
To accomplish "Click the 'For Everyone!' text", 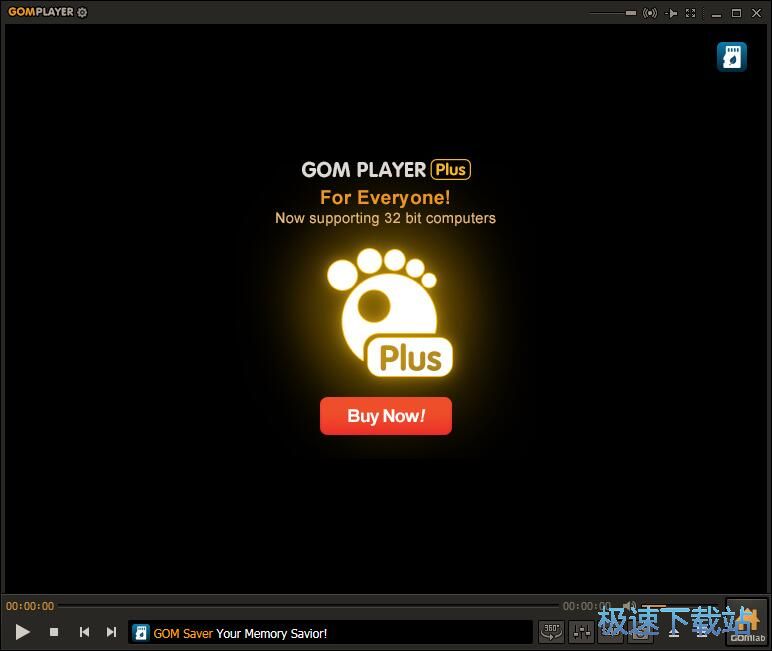I will pos(385,197).
